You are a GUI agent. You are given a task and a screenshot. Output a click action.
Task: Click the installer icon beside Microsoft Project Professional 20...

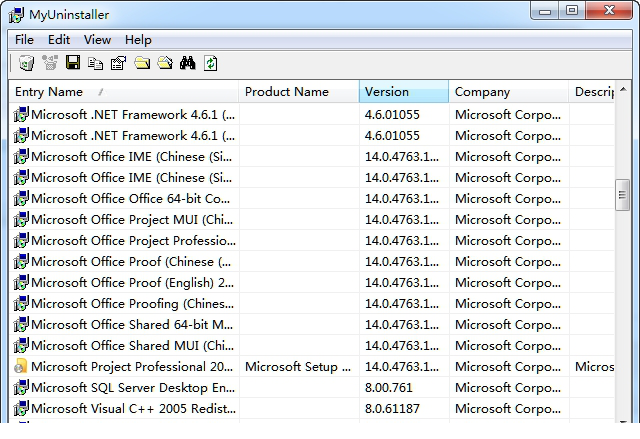pos(20,366)
